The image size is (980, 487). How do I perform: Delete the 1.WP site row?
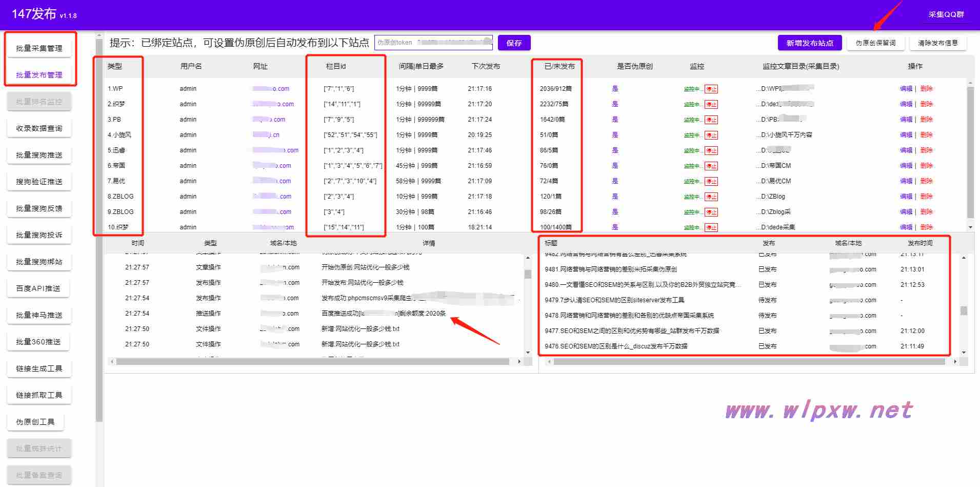(926, 89)
